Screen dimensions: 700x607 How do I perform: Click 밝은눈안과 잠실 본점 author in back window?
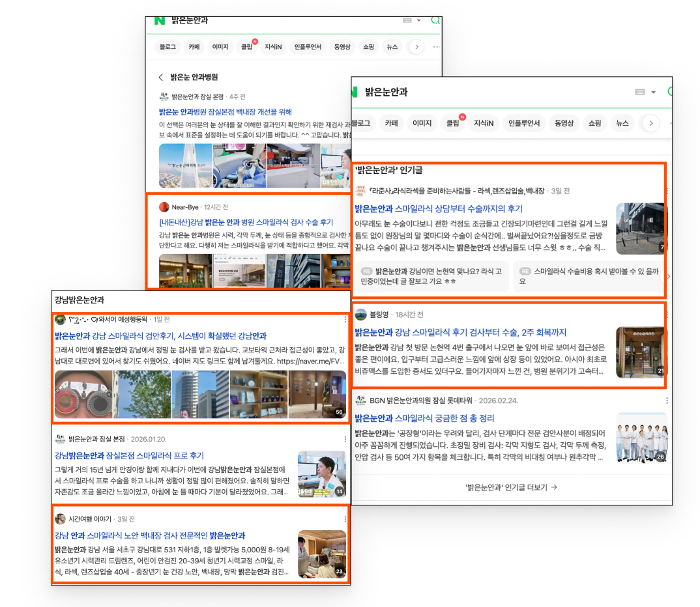[197, 97]
